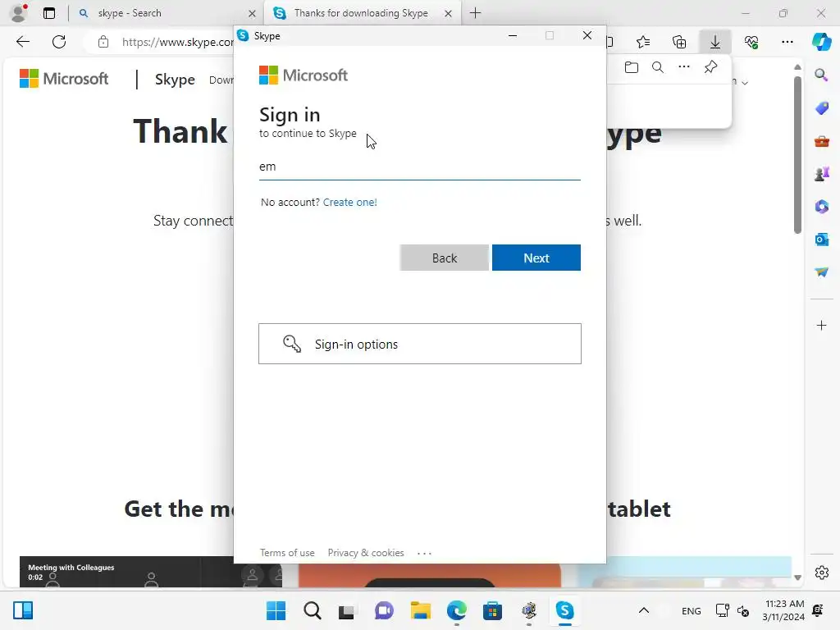Image resolution: width=840 pixels, height=630 pixels.
Task: Open Skype from taskbar
Action: coord(564,610)
